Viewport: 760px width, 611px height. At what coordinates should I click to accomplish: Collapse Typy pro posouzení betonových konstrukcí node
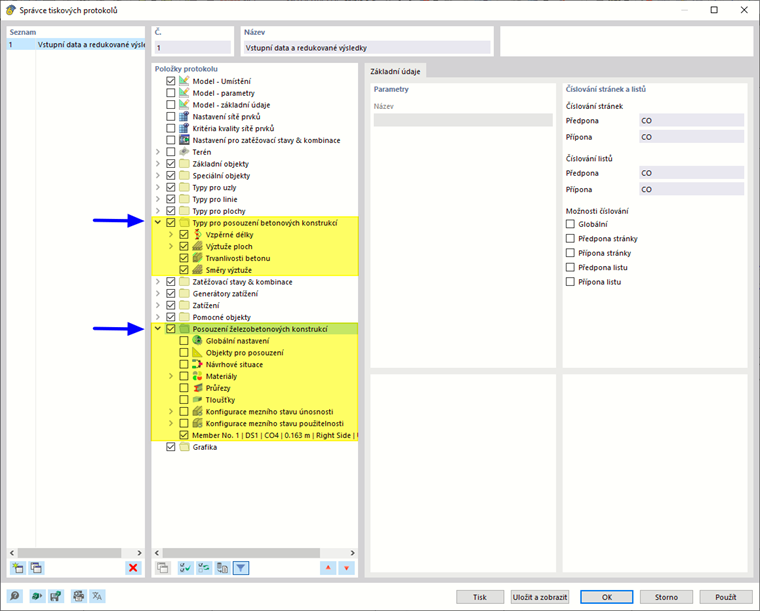coord(158,222)
